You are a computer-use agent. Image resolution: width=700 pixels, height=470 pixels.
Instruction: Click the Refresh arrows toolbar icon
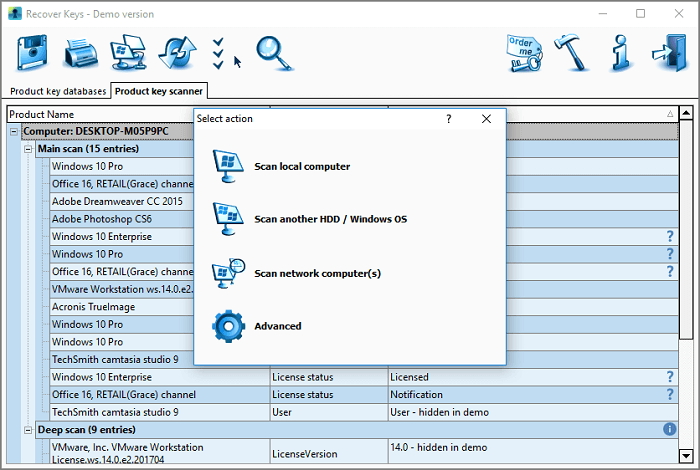click(x=176, y=52)
